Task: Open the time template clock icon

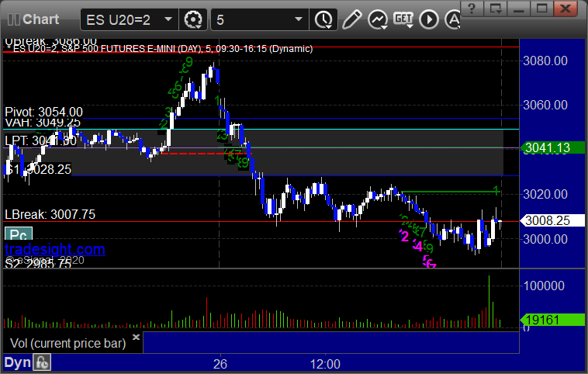Action: (323, 19)
